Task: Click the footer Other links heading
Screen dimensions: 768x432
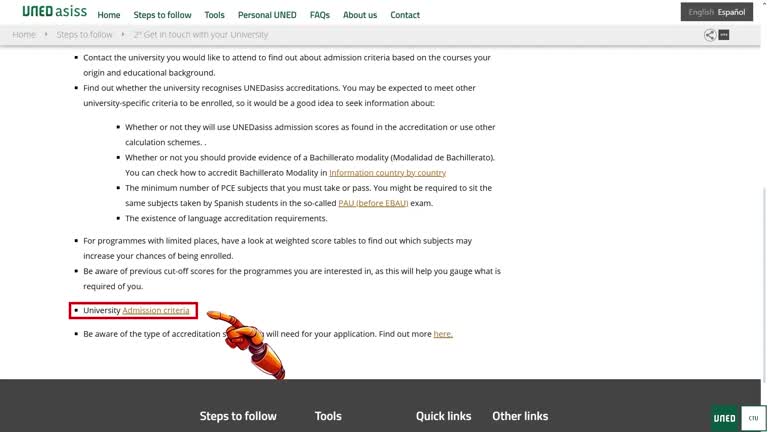Action: click(x=520, y=416)
